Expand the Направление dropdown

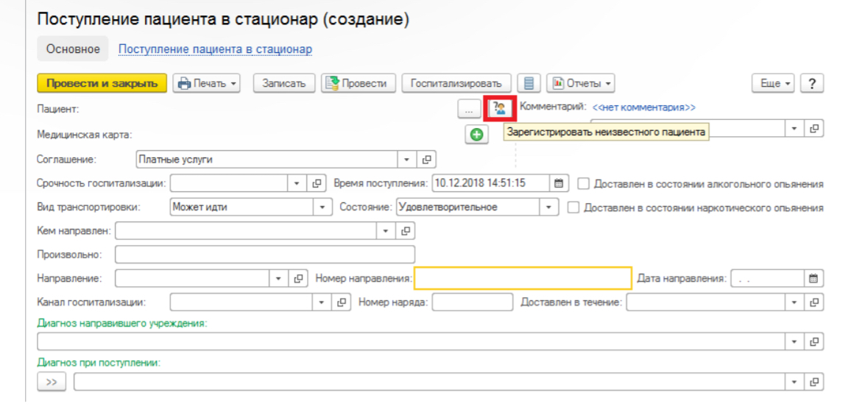pyautogui.click(x=278, y=278)
